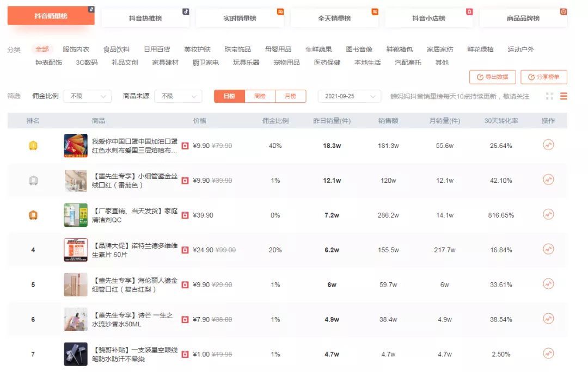This screenshot has height=372, width=588.
Task: Open thumbnail of 家庭清洁剂QC product
Action: pyautogui.click(x=75, y=215)
